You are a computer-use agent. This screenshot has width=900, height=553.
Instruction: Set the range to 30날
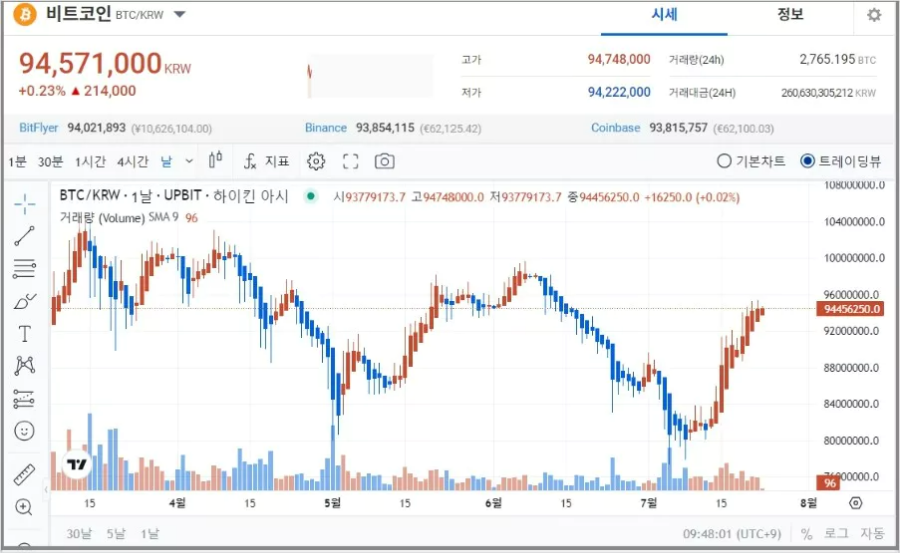79,534
